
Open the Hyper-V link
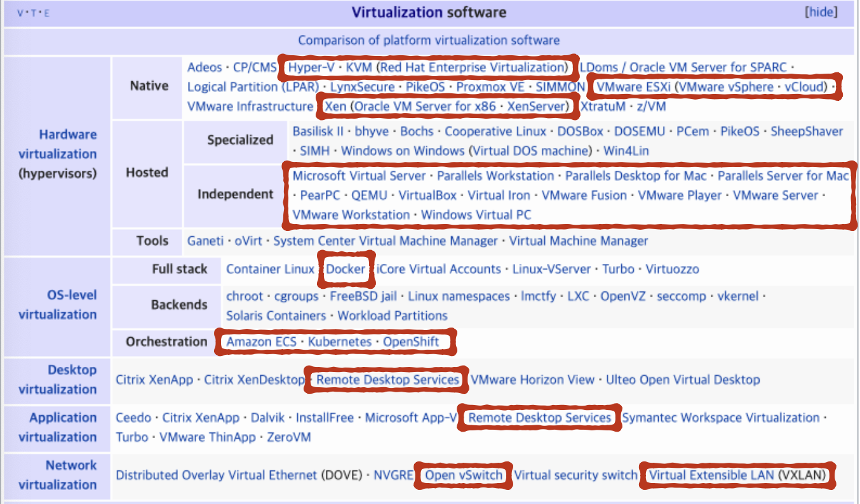tap(311, 67)
